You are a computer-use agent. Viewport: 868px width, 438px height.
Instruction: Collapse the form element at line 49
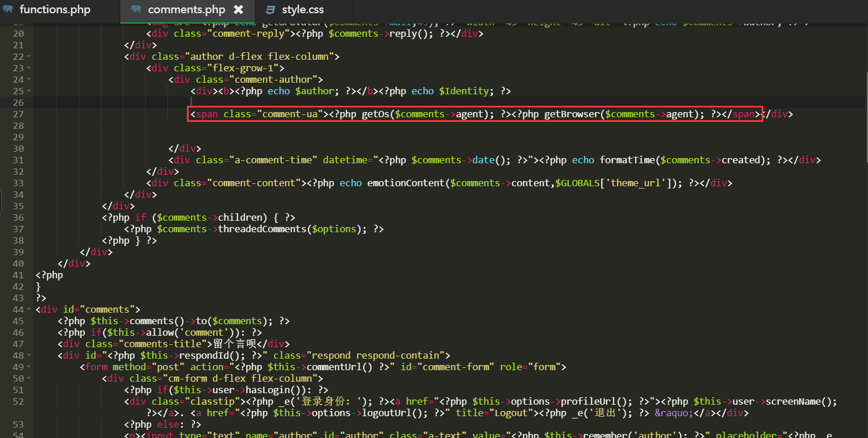[29, 367]
